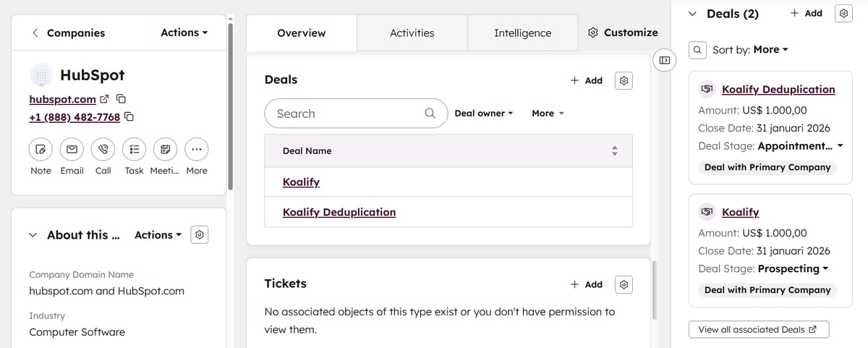Open Koalify sidebar card link

[740, 212]
